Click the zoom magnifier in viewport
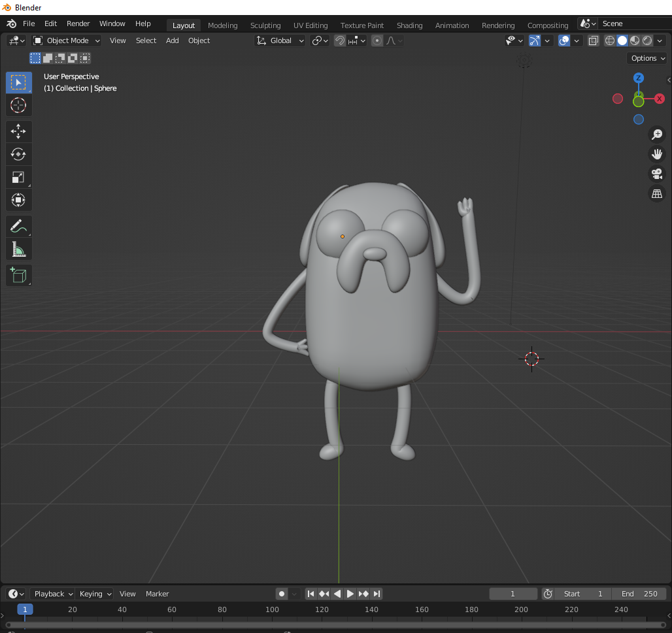Image resolution: width=672 pixels, height=633 pixels. [x=656, y=135]
